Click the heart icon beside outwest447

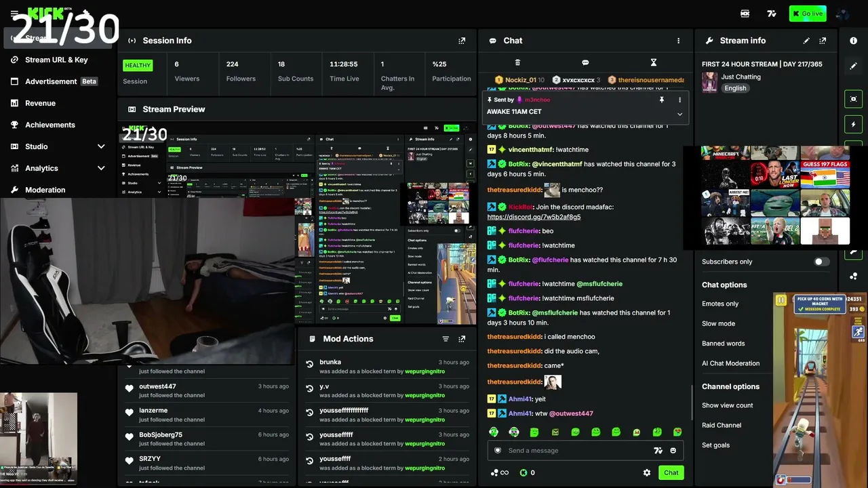tap(130, 388)
